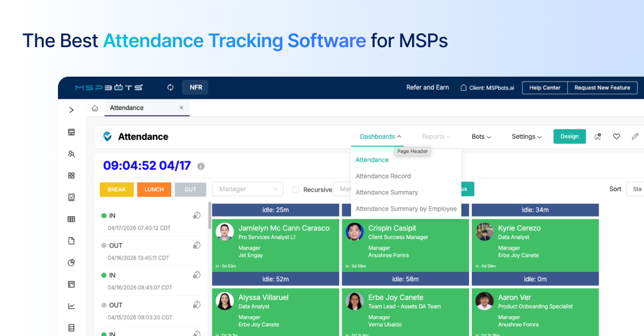Click the attendance log scrollbar
Viewport: 644px width, 336px height.
click(209, 215)
